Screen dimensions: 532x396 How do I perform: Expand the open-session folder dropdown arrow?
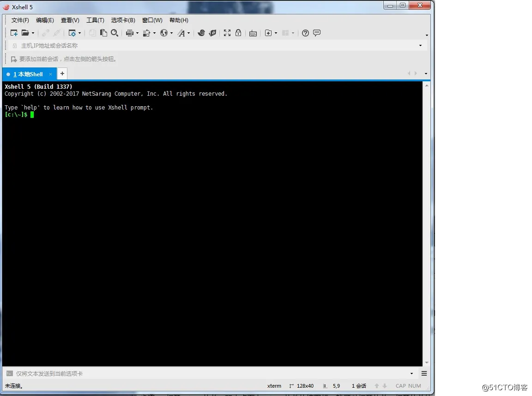33,33
